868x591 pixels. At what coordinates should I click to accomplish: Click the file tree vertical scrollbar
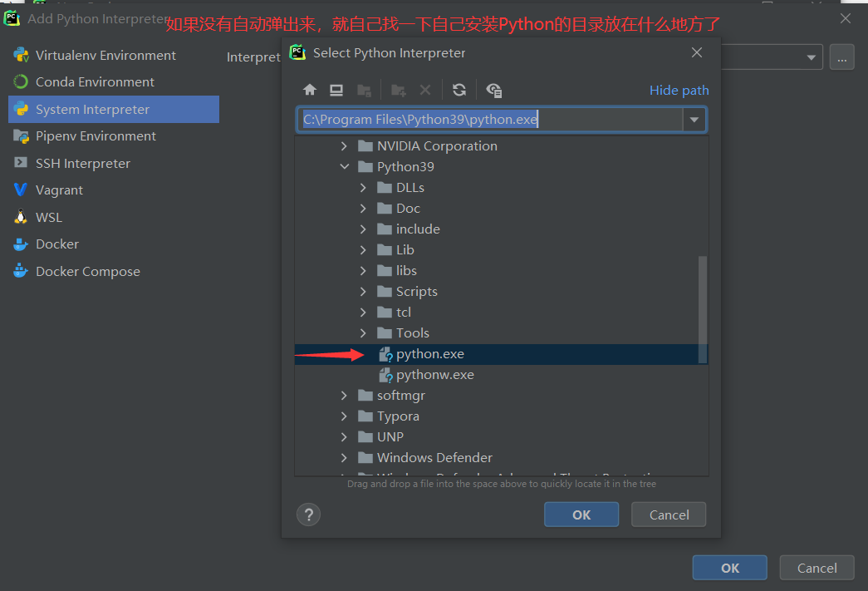point(703,309)
